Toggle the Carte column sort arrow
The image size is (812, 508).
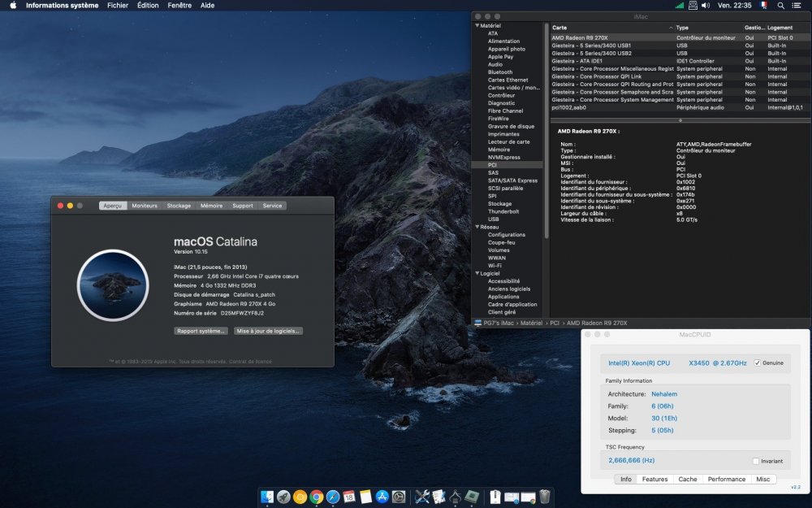[x=671, y=28]
